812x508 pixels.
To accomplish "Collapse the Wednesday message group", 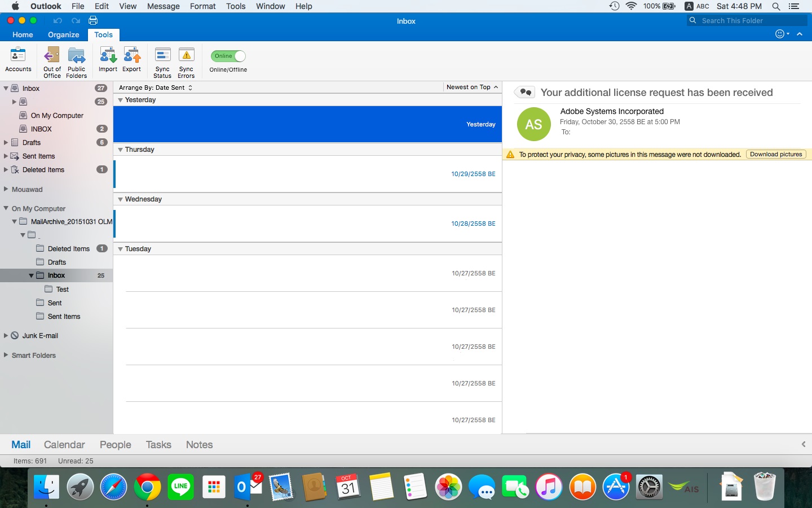I will [120, 199].
